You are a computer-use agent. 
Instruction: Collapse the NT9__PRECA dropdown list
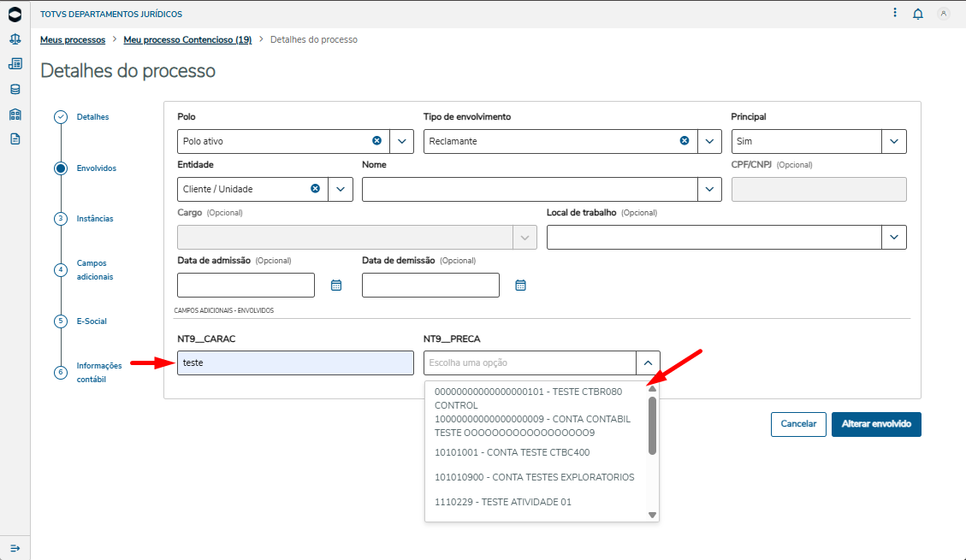(x=648, y=363)
